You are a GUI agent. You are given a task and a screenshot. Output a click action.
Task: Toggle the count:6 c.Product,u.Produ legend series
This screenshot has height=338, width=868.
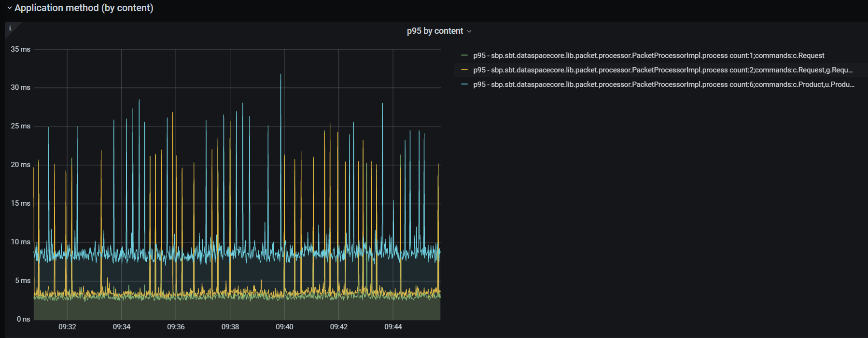[x=663, y=84]
